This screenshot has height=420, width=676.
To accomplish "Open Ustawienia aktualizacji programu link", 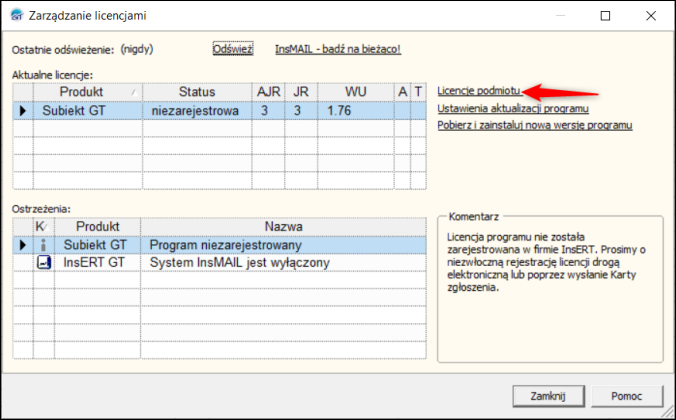I will (513, 108).
